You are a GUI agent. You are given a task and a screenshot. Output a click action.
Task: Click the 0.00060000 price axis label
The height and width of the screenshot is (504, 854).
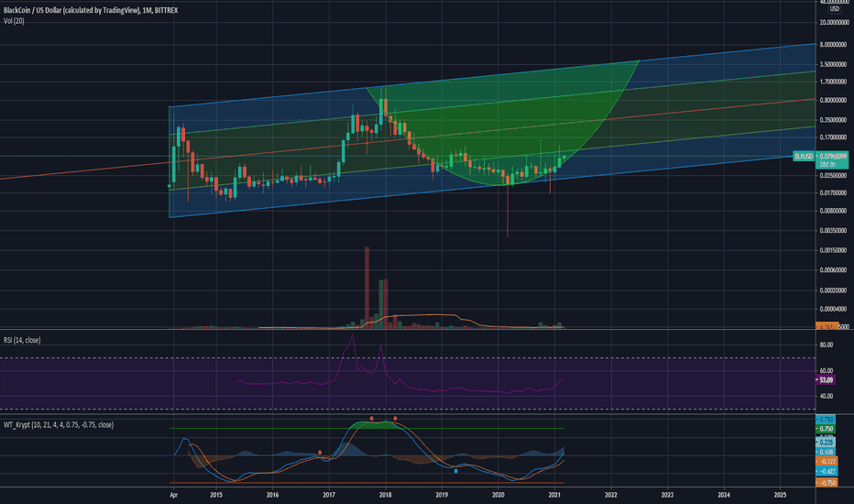pyautogui.click(x=834, y=270)
